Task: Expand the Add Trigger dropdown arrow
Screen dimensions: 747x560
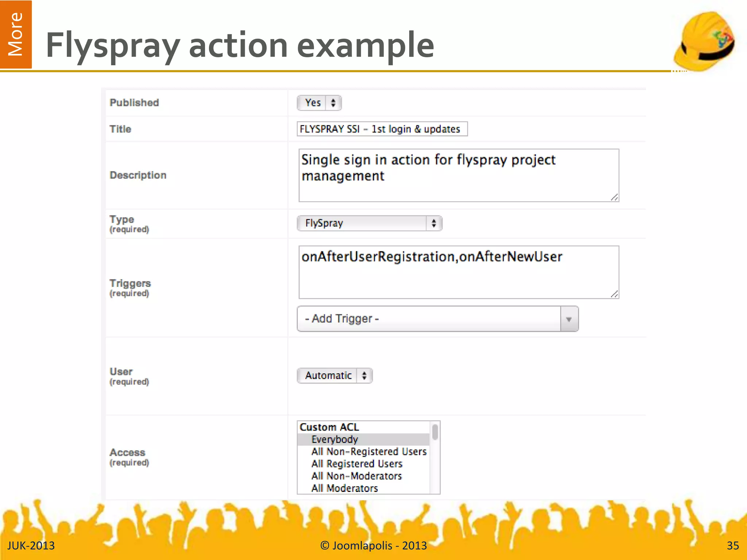Action: tap(569, 319)
